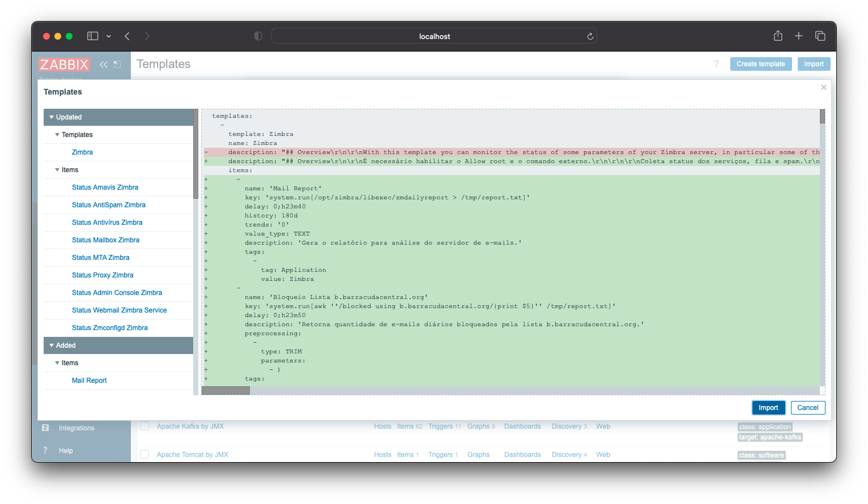Open Status MTA Zimbra item

(101, 257)
